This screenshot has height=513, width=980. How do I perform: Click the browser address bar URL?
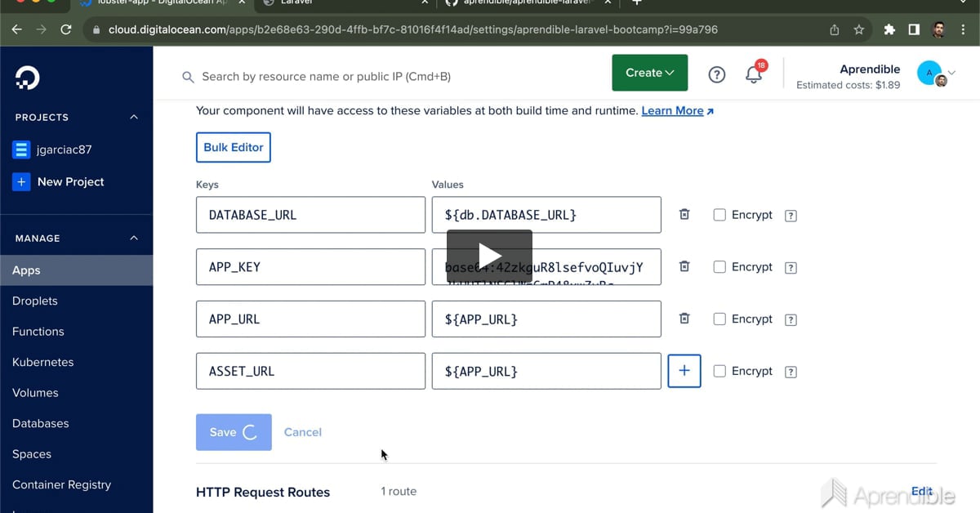tap(413, 29)
